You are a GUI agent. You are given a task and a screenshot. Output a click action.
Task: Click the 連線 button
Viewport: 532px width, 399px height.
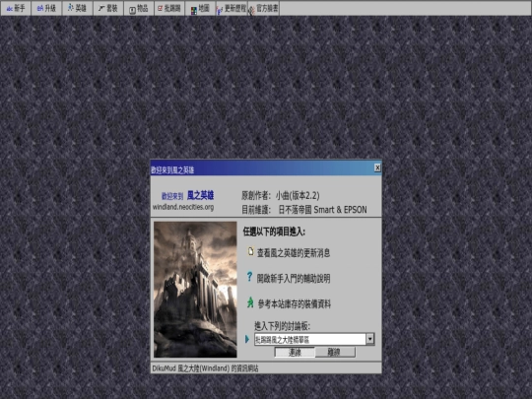pyautogui.click(x=295, y=352)
